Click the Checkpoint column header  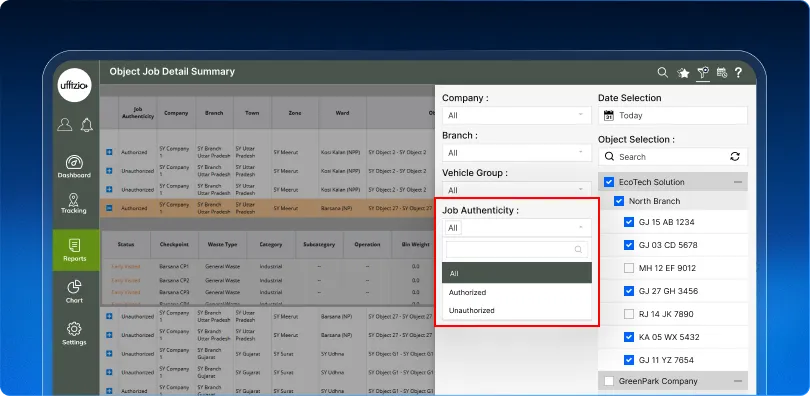coord(175,245)
